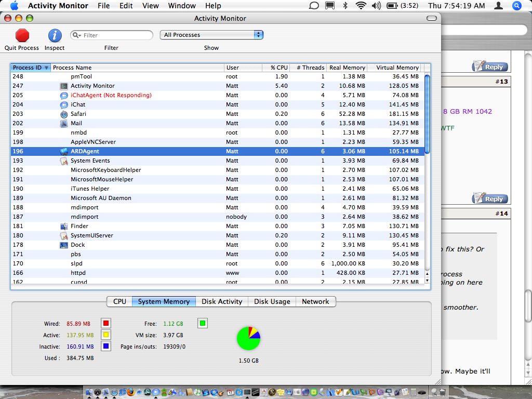Open the Displays menu bar icon
This screenshot has height=399, width=532.
tap(330, 5)
